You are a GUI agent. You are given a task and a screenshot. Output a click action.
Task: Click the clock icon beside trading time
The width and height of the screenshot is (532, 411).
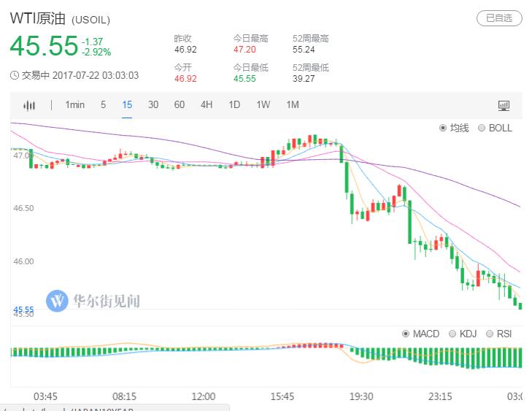15,75
